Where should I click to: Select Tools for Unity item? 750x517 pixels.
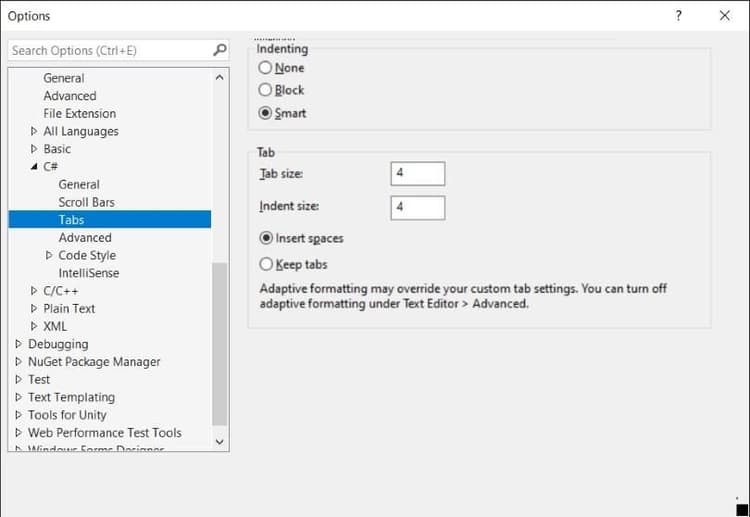tap(67, 415)
